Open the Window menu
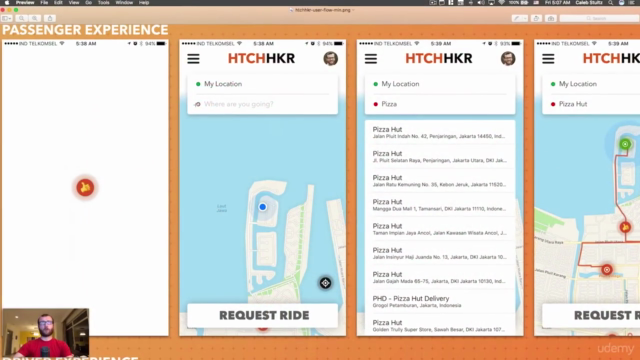The height and width of the screenshot is (360, 640). coord(124,2)
